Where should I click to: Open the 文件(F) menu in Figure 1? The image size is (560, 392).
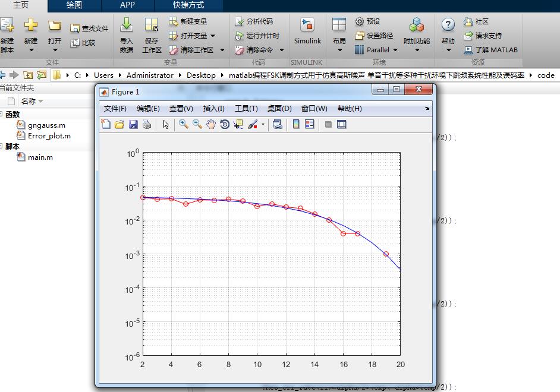[x=115, y=109]
